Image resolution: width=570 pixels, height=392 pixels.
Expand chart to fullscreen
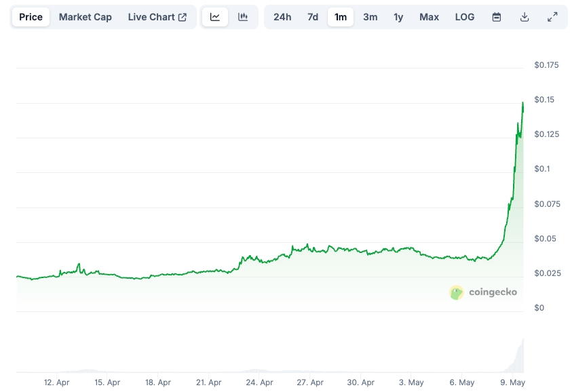552,17
